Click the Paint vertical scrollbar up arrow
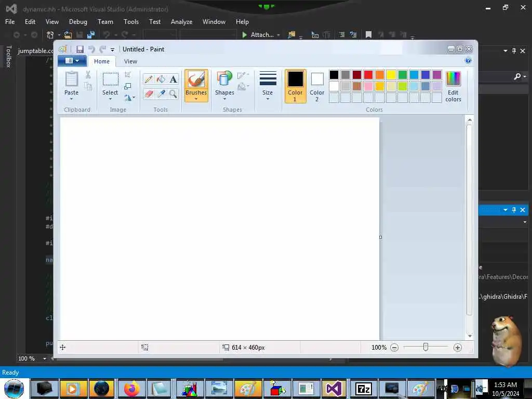The width and height of the screenshot is (532, 399). pyautogui.click(x=470, y=120)
